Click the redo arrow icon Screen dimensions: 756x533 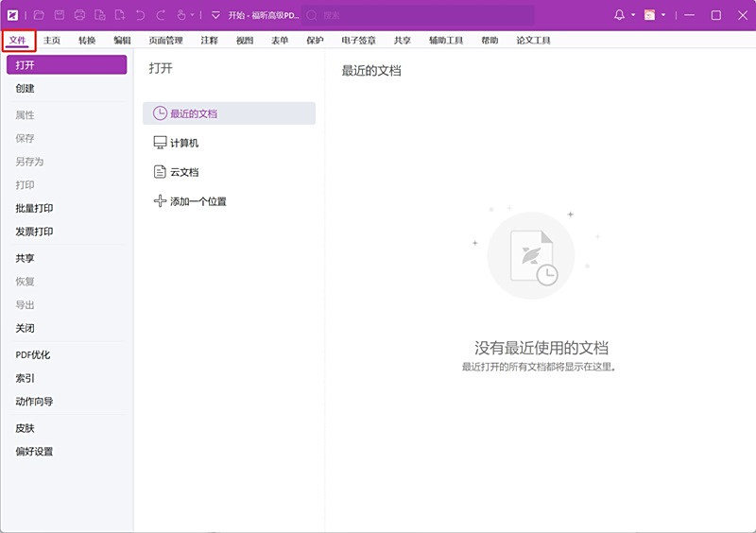point(160,15)
